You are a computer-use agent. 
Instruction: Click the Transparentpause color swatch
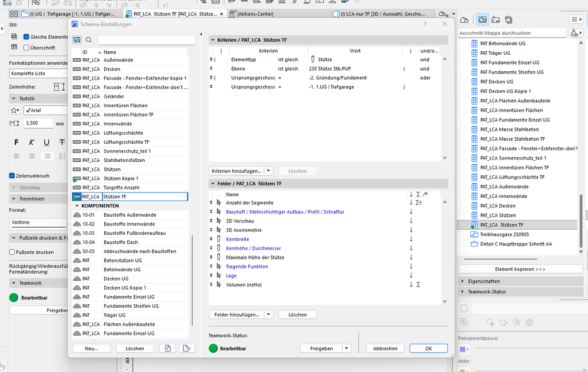coord(463,349)
